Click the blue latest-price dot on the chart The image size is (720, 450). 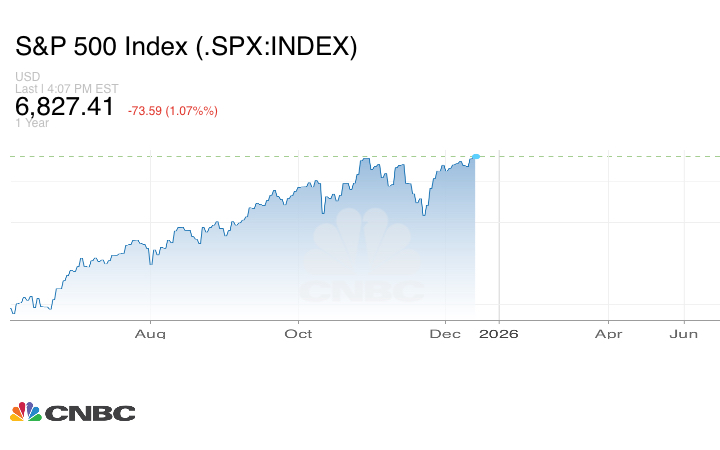[475, 157]
